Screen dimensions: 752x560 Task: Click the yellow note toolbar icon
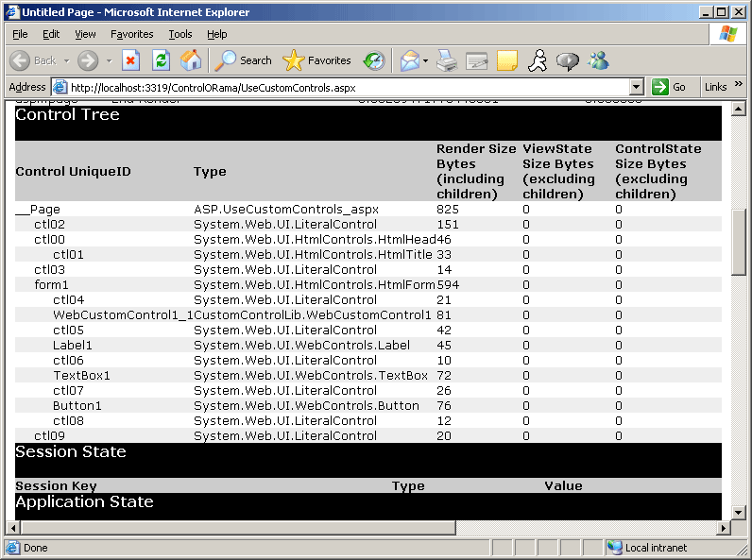point(507,60)
